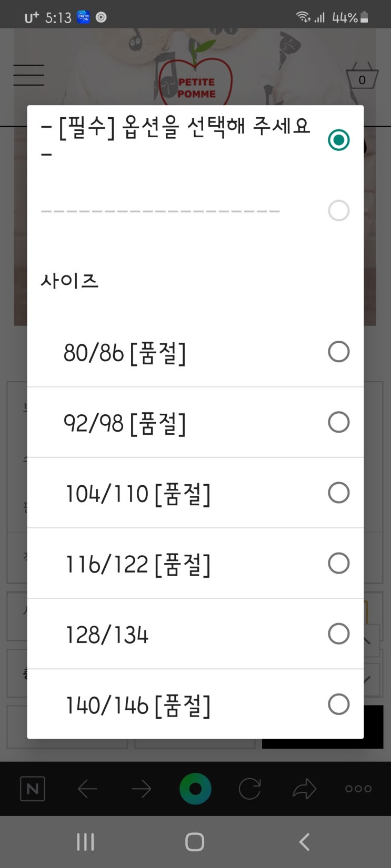The height and width of the screenshot is (868, 391).
Task: Pick the 92/98 [품절] size row
Action: pos(195,422)
